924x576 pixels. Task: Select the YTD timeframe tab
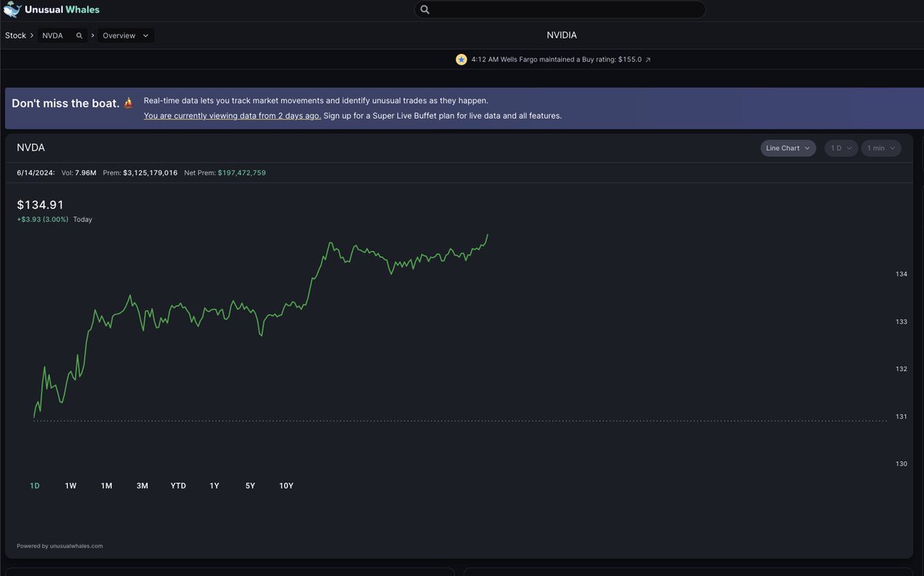point(178,486)
